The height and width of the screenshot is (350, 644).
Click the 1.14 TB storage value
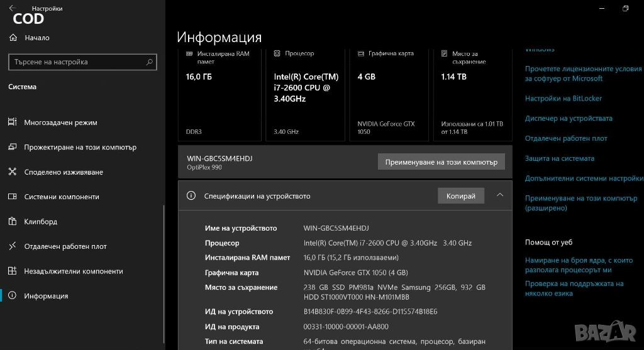(x=454, y=77)
